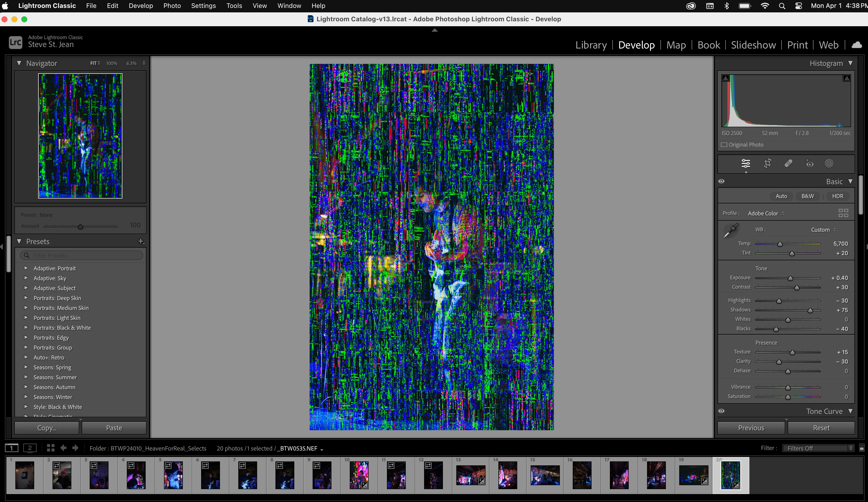Toggle the Basic panel eye visibility switch
This screenshot has width=868, height=502.
tap(722, 181)
